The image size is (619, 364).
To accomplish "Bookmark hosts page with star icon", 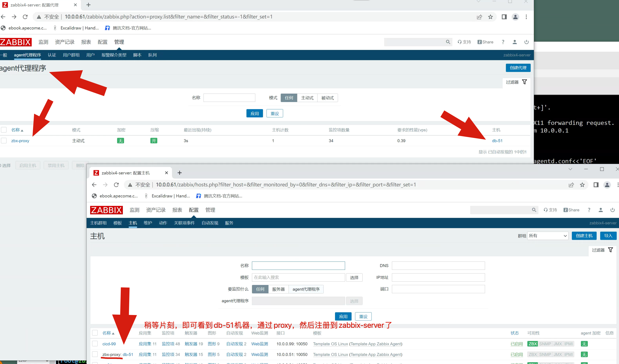I will tap(582, 185).
